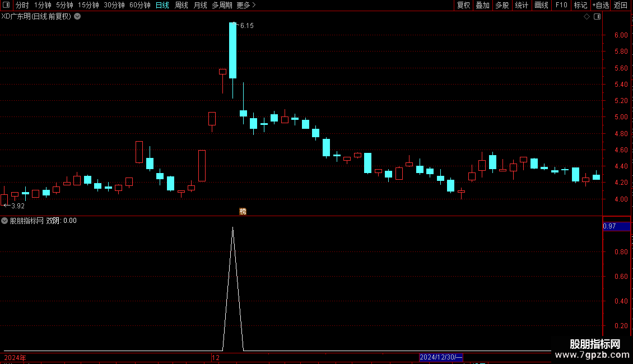Open F10 company info

(561, 5)
